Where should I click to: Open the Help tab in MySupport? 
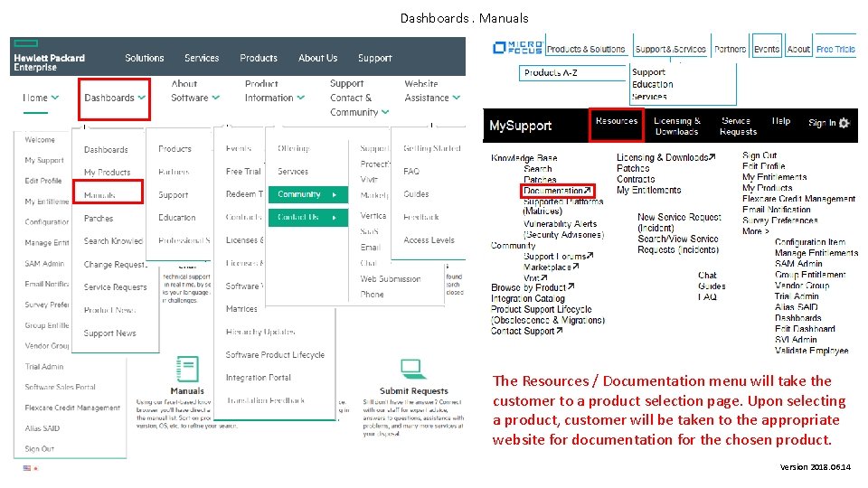781,120
